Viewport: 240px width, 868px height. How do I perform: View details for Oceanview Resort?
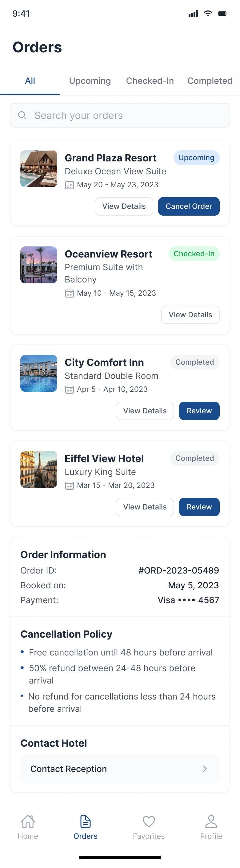[190, 315]
